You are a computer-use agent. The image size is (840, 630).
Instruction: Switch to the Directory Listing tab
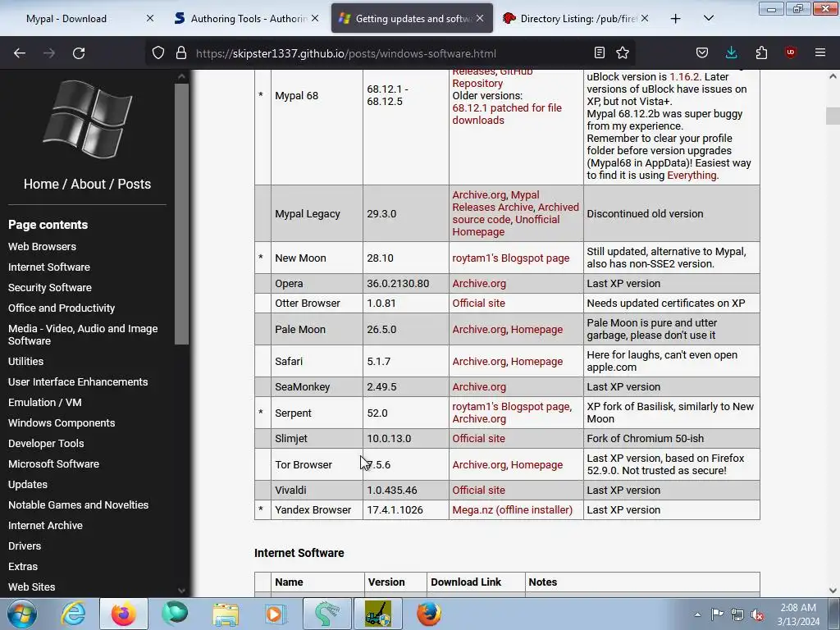coord(577,18)
